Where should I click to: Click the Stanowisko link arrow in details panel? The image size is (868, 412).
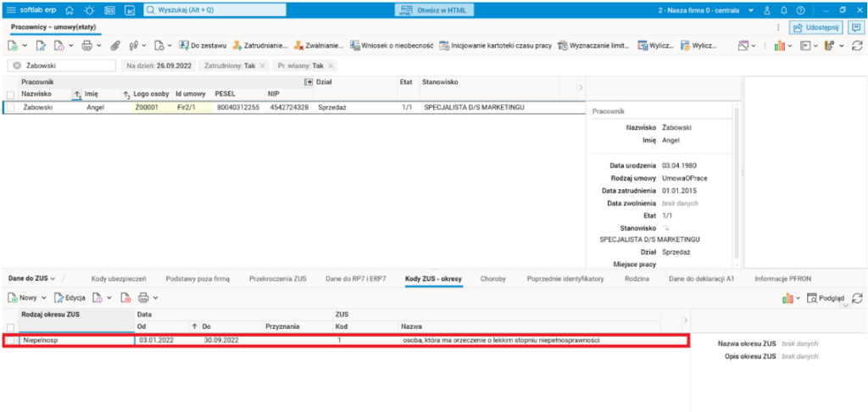pyautogui.click(x=666, y=227)
